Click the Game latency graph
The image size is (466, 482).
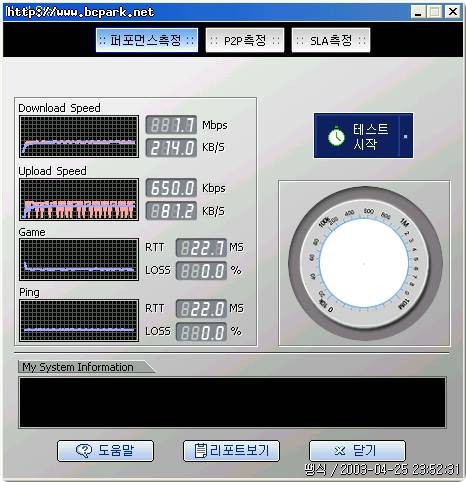(79, 259)
